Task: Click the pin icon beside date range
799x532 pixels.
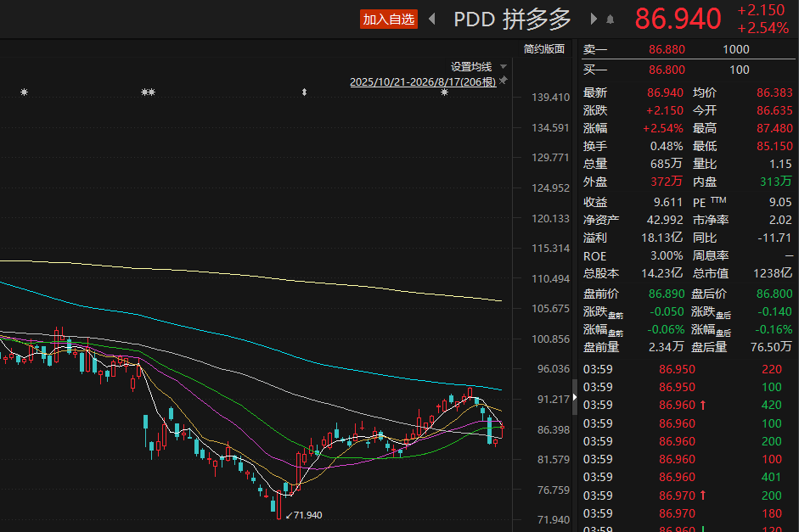Action: pos(504,81)
